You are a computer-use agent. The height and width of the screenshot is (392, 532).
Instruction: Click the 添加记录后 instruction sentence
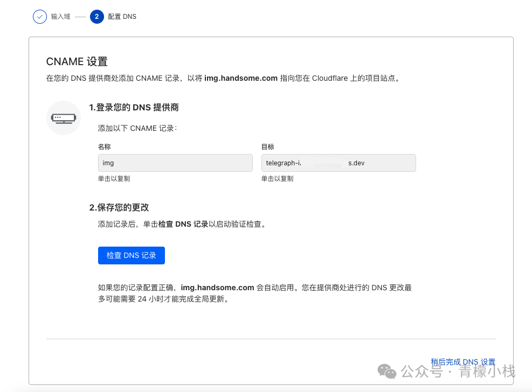coord(183,225)
